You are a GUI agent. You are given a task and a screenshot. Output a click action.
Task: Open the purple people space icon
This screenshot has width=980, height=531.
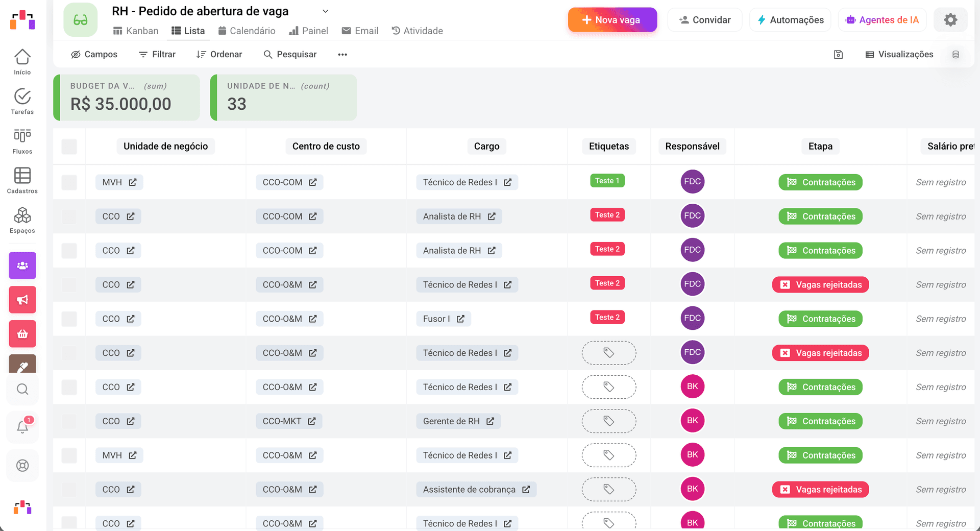[x=22, y=265]
